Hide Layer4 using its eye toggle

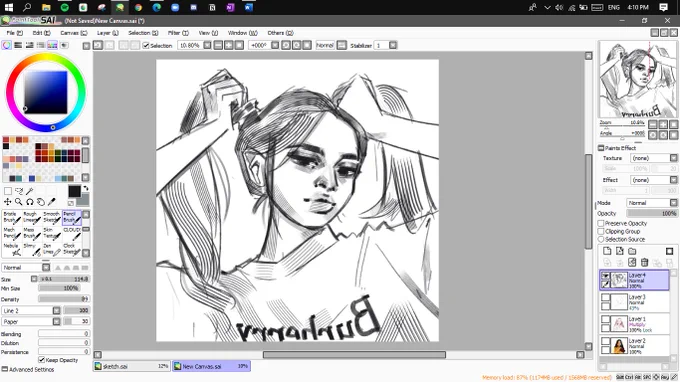605,276
